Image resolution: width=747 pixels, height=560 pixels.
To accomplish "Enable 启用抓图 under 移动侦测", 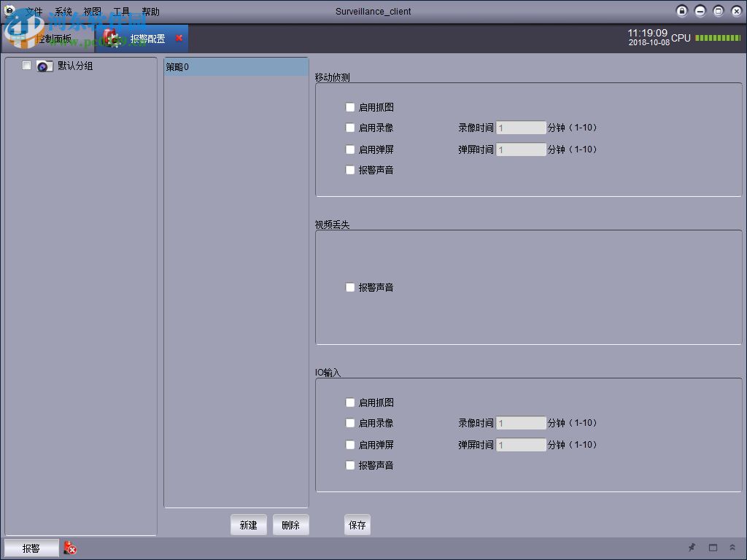I will coord(350,107).
